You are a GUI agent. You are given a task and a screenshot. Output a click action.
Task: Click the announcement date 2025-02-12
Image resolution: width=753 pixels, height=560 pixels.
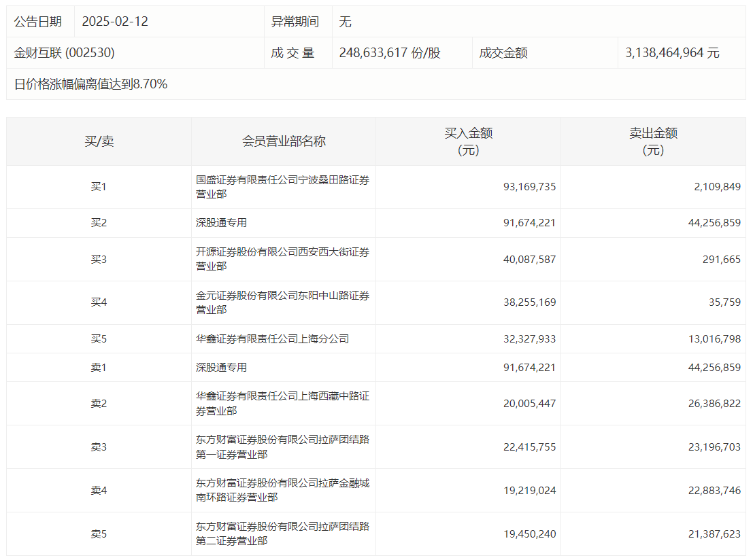(x=115, y=22)
